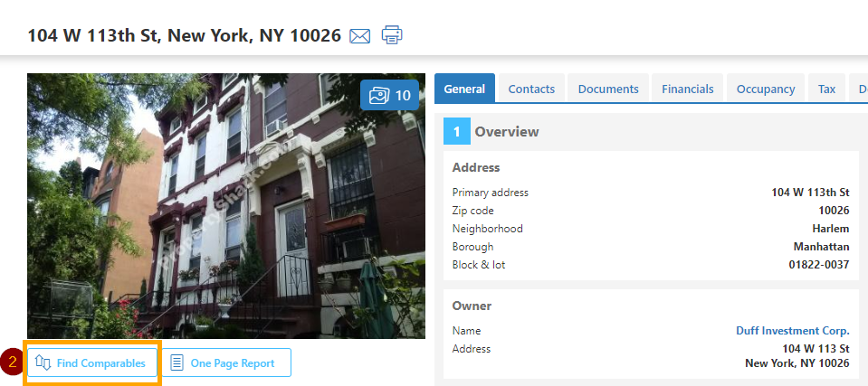Click the property address title
868x386 pixels.
185,35
